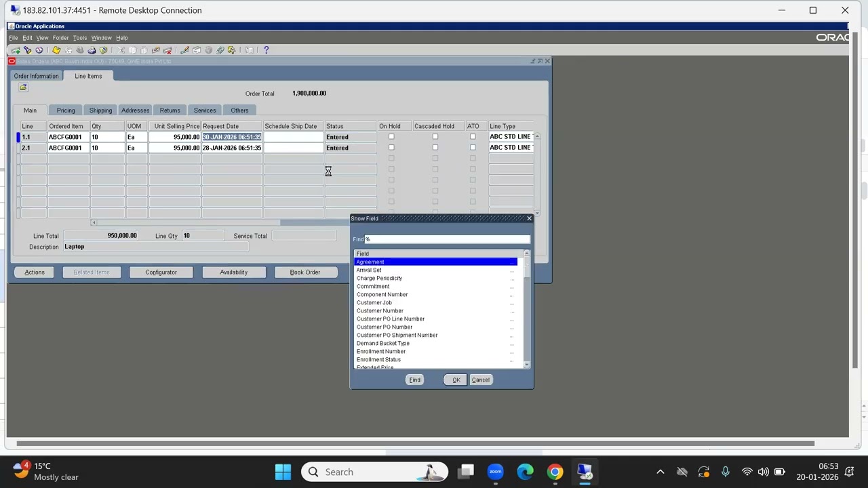
Task: Click the Configurator button
Action: click(x=161, y=272)
